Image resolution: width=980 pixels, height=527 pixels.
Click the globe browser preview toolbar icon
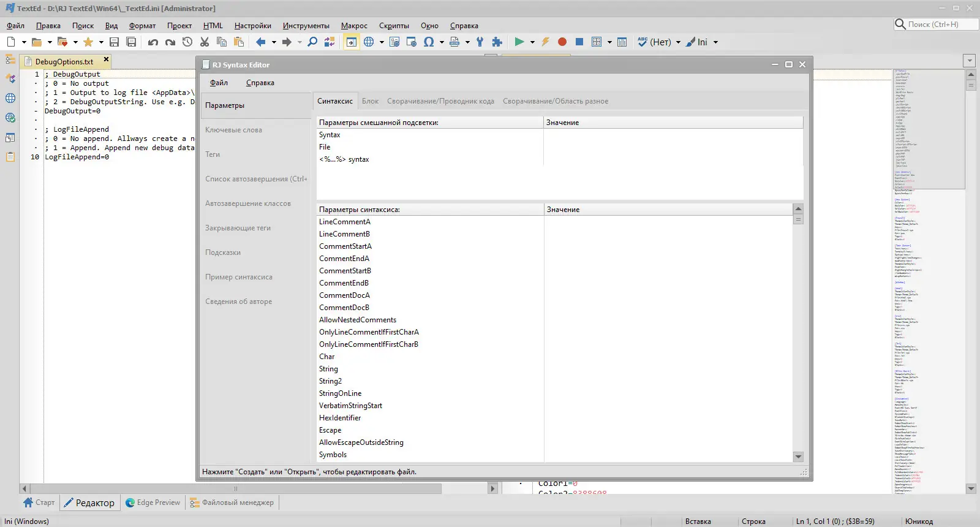(x=369, y=42)
